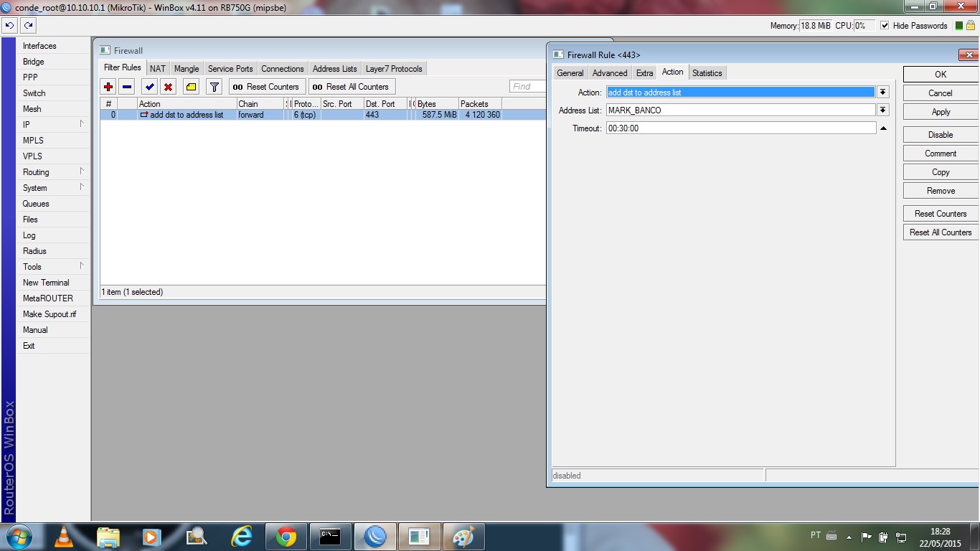This screenshot has width=980, height=551.
Task: Click the Timeout field showing 00:30:00
Action: tap(741, 128)
